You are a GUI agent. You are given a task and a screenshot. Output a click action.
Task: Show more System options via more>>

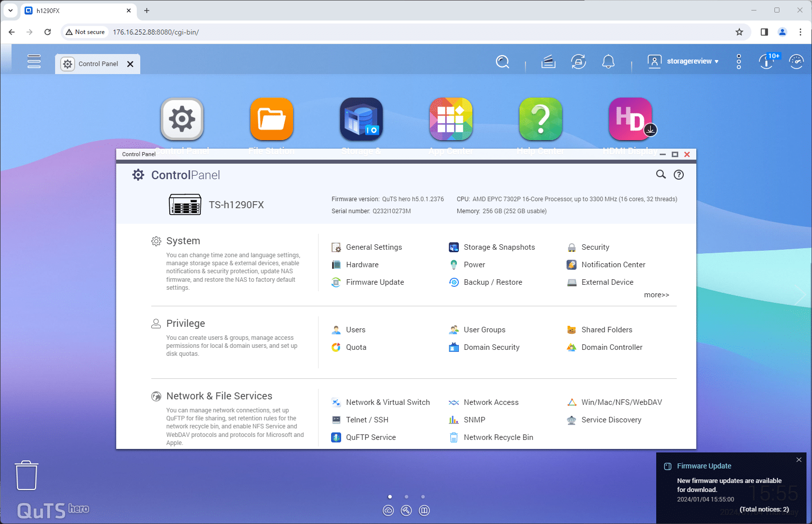click(656, 295)
